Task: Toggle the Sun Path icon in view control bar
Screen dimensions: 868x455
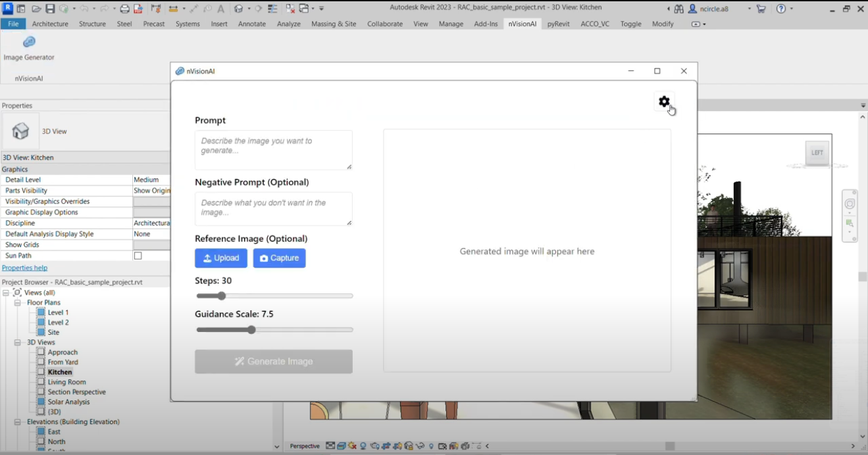Action: [x=352, y=446]
